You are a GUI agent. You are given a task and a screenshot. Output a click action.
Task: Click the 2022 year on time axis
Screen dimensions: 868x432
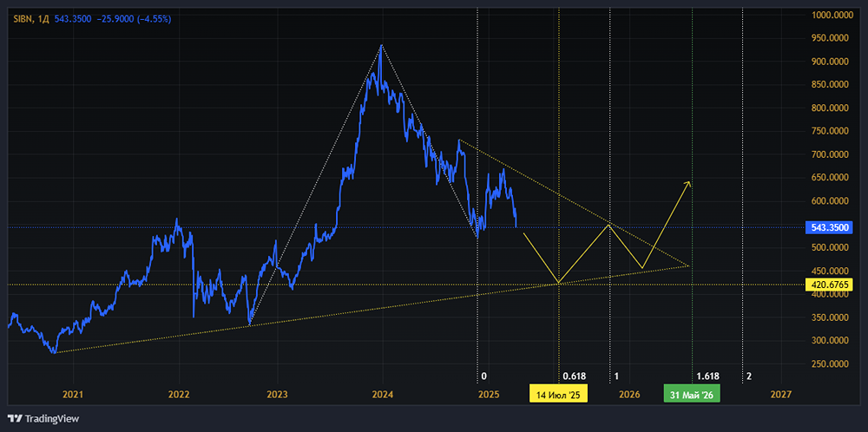179,395
